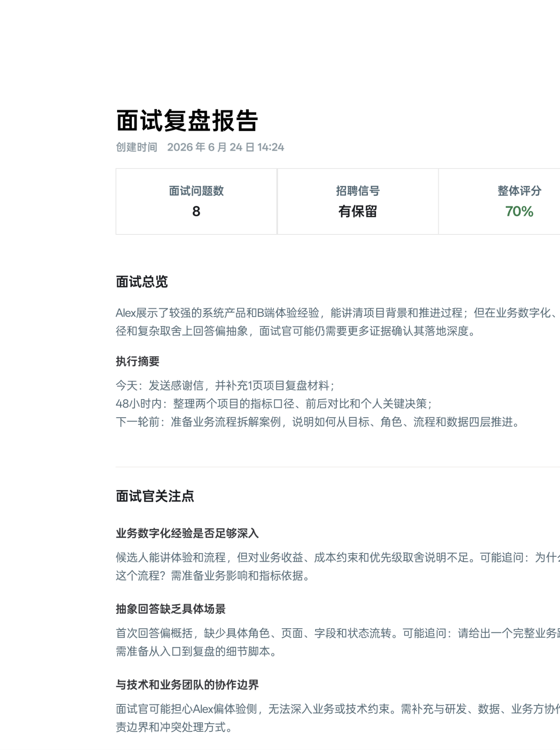Click the 面试总览 section heading

coord(142,282)
